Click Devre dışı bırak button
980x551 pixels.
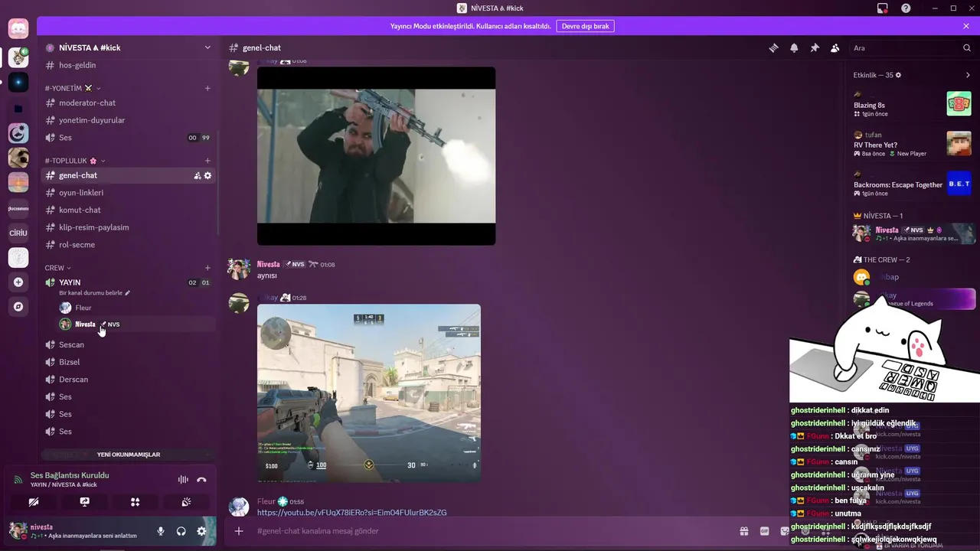tap(585, 26)
